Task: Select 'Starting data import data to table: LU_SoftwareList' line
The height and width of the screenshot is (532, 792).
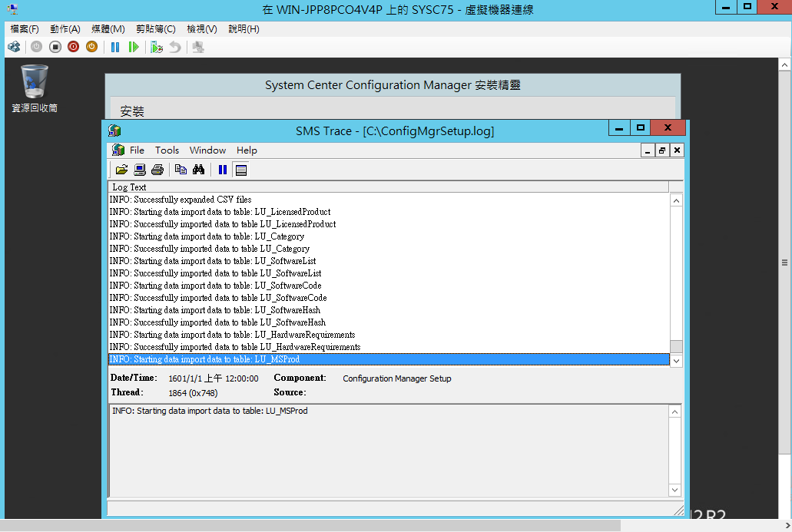Action: [x=389, y=261]
